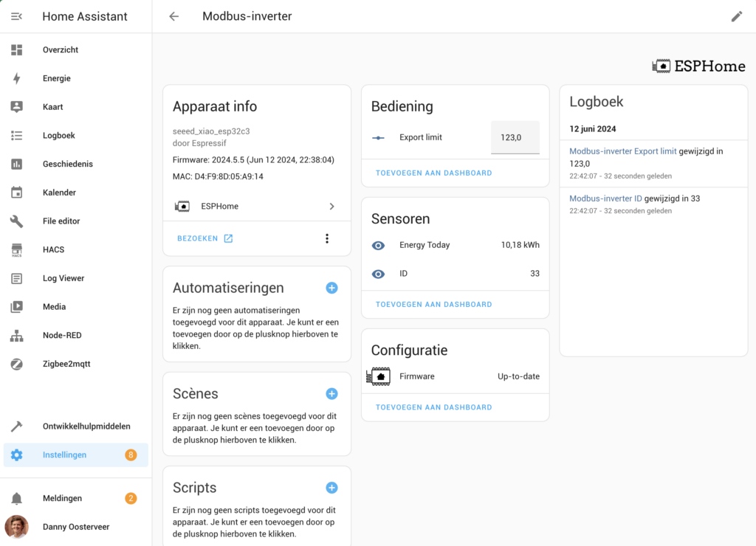This screenshot has width=756, height=546.
Task: Select Zigbee2mqtt in the sidebar
Action: click(x=66, y=364)
